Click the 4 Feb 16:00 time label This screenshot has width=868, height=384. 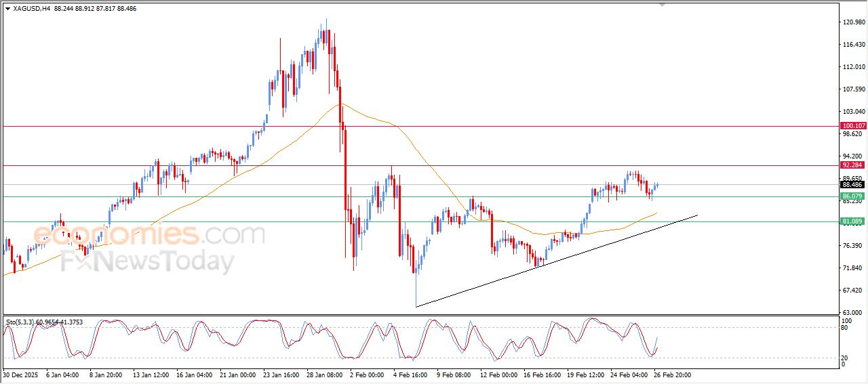(411, 375)
